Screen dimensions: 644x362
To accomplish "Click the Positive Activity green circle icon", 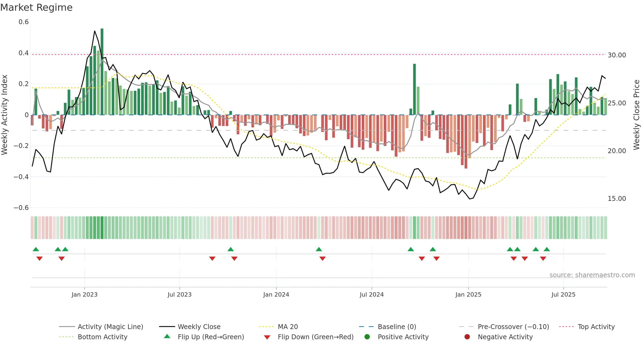I will click(367, 337).
